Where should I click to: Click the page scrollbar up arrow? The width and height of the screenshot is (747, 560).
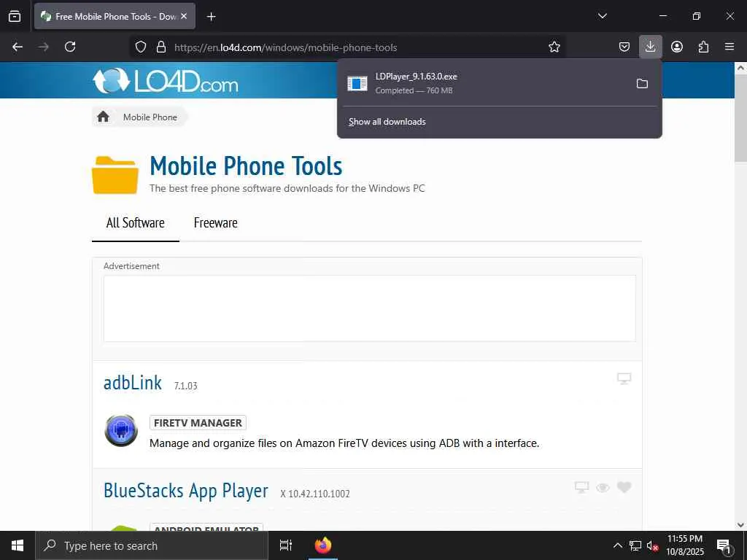coord(740,68)
